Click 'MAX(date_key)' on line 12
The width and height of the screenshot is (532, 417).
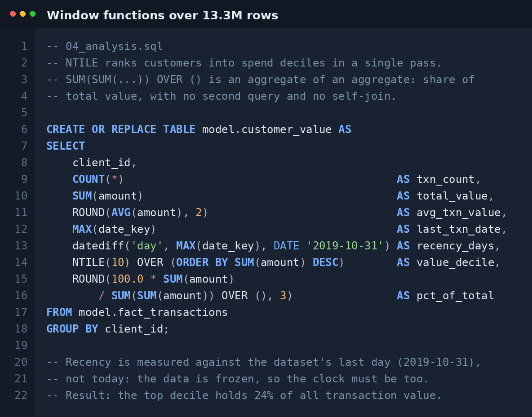(114, 229)
